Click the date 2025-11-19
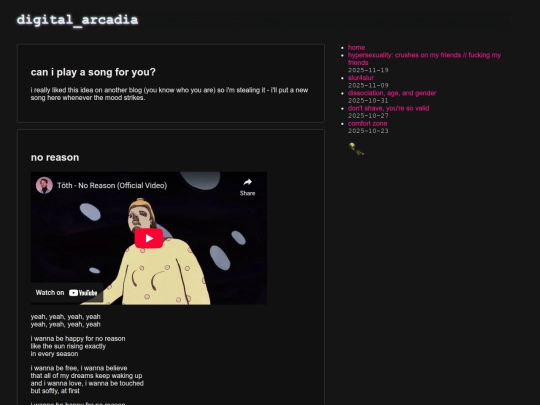Viewport: 540px width, 405px height. tap(368, 70)
